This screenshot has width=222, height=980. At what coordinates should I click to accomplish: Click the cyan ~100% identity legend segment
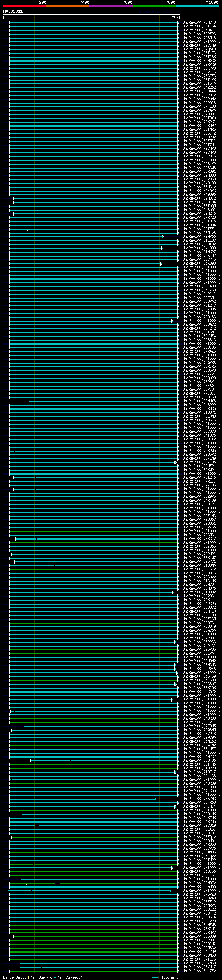point(197,6)
